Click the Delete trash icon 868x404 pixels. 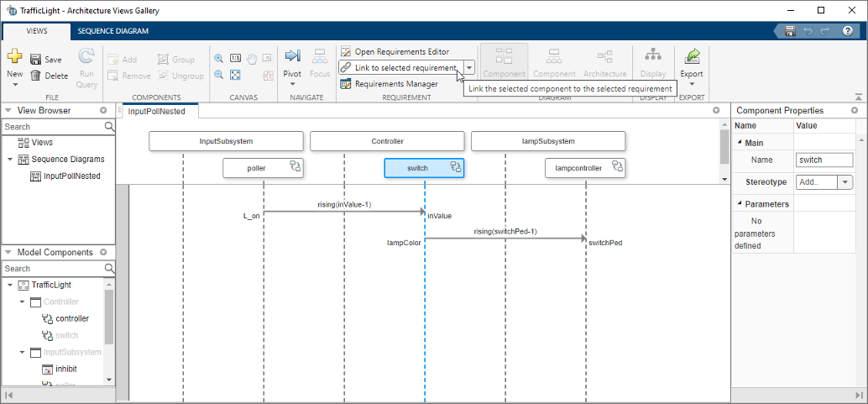point(36,76)
